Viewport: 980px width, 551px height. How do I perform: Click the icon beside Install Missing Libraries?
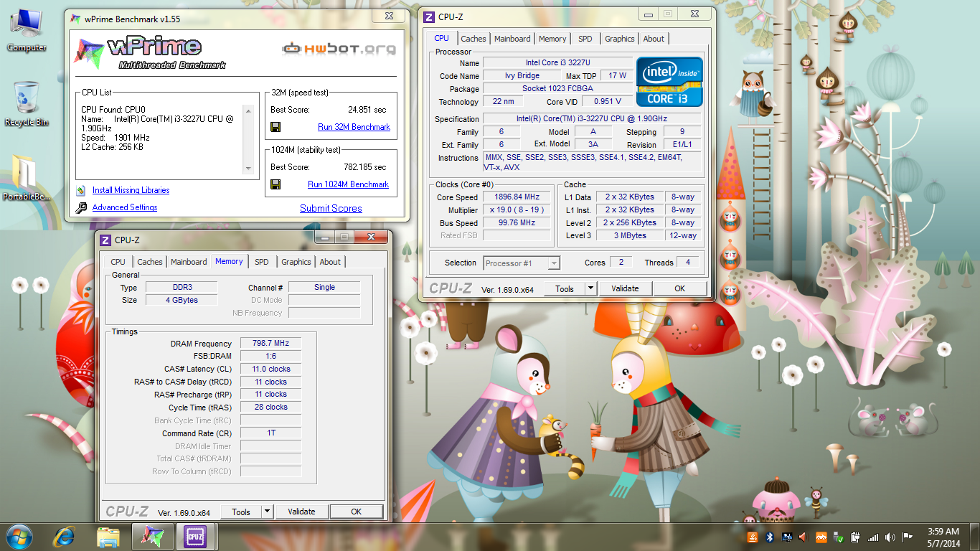80,190
